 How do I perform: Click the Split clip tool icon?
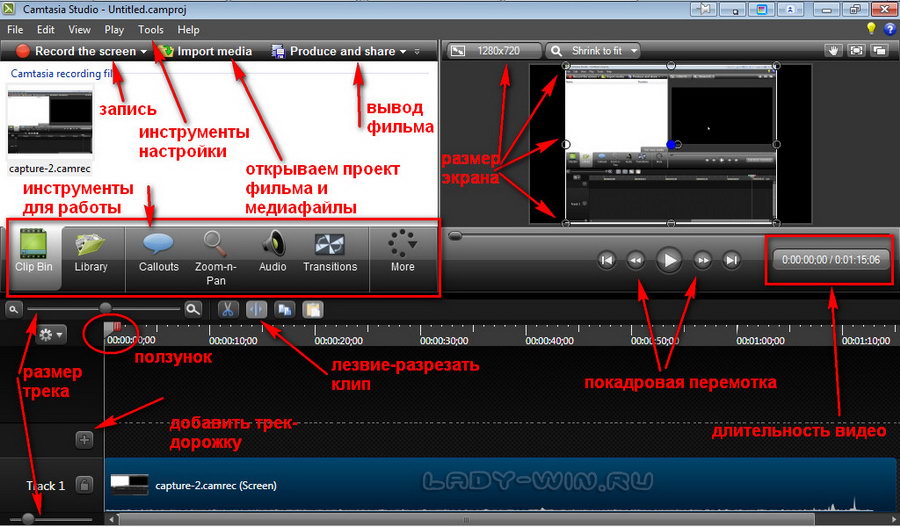coord(256,310)
